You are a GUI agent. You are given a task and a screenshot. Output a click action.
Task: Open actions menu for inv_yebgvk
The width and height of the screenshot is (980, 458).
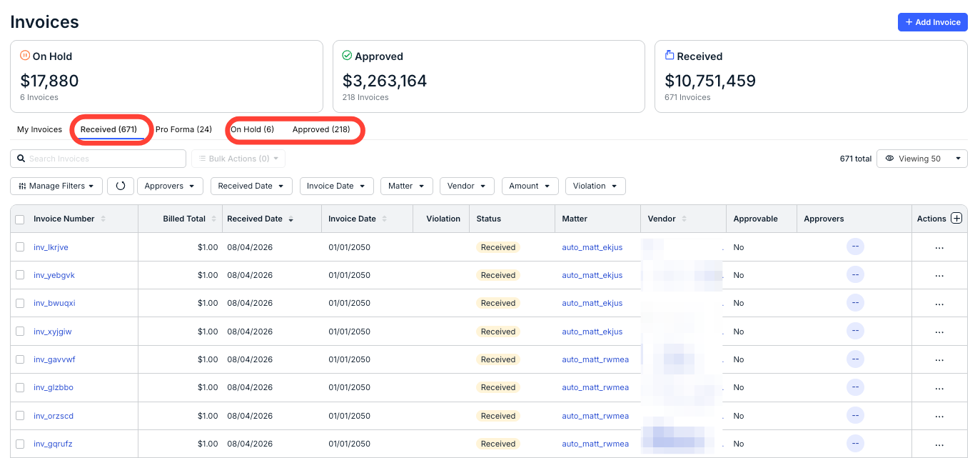click(x=939, y=275)
